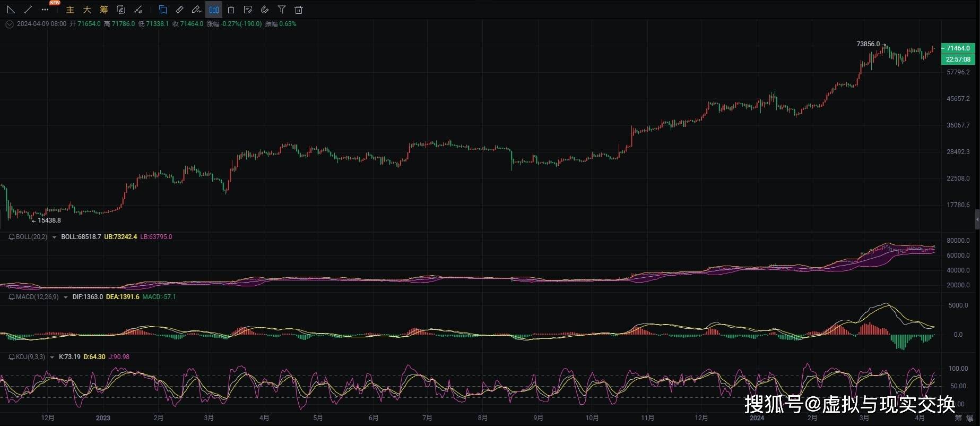Click the 筹 button at bottom right
Screen dimensions: 980x426
[x=958, y=419]
